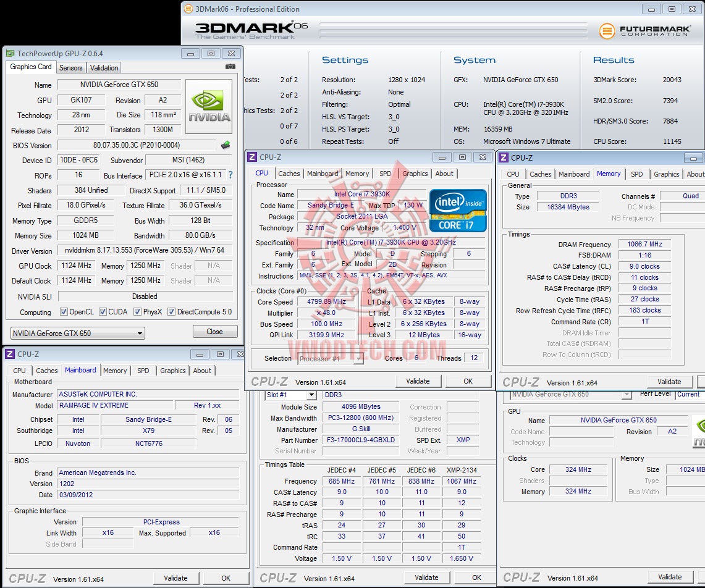
Task: Click Validate in the CPU-Z Mainboard window
Action: [x=175, y=578]
